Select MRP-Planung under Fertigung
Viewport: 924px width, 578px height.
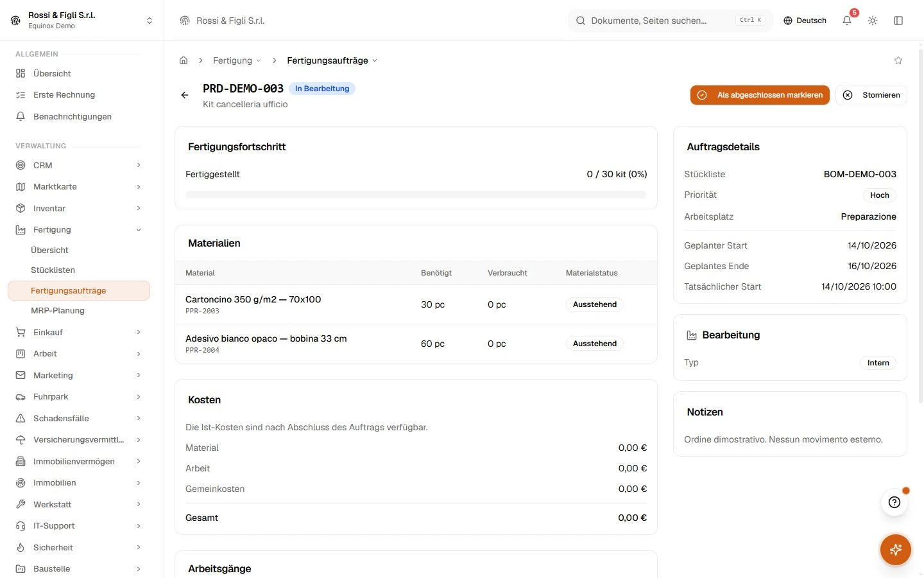tap(78, 311)
